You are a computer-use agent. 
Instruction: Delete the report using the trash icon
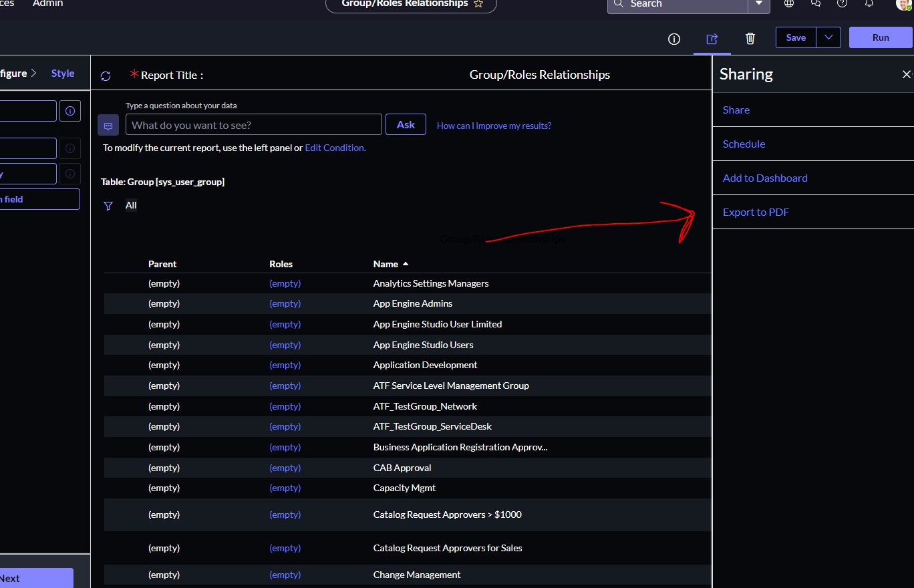pyautogui.click(x=750, y=38)
